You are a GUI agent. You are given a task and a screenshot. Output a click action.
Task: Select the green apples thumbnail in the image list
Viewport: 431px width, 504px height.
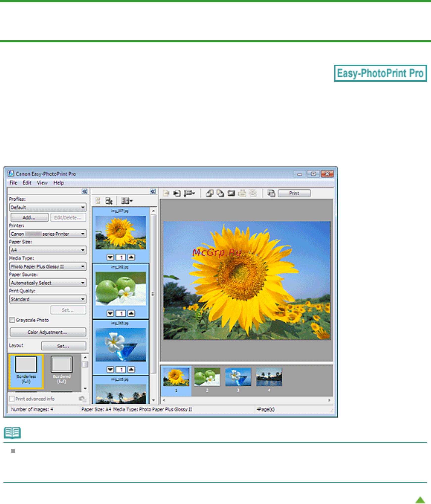pos(121,289)
